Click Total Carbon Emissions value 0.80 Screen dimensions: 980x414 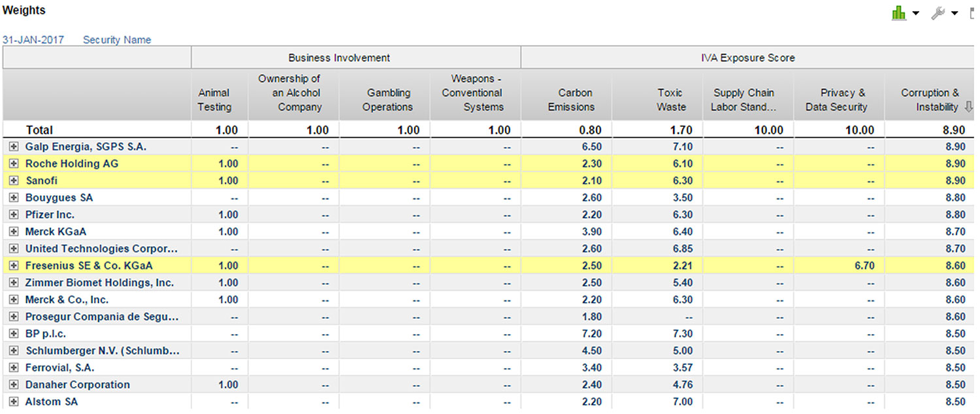(x=590, y=130)
